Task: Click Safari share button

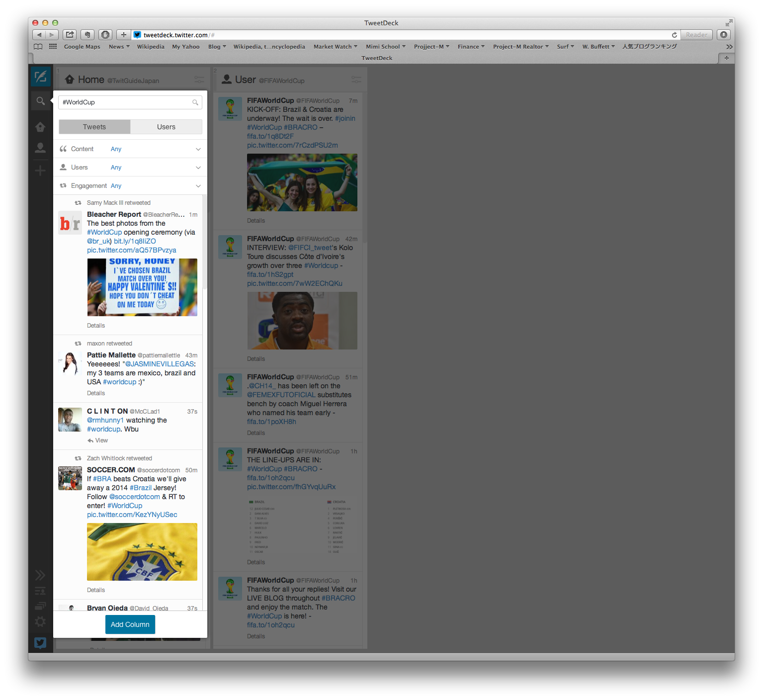Action: pyautogui.click(x=70, y=35)
